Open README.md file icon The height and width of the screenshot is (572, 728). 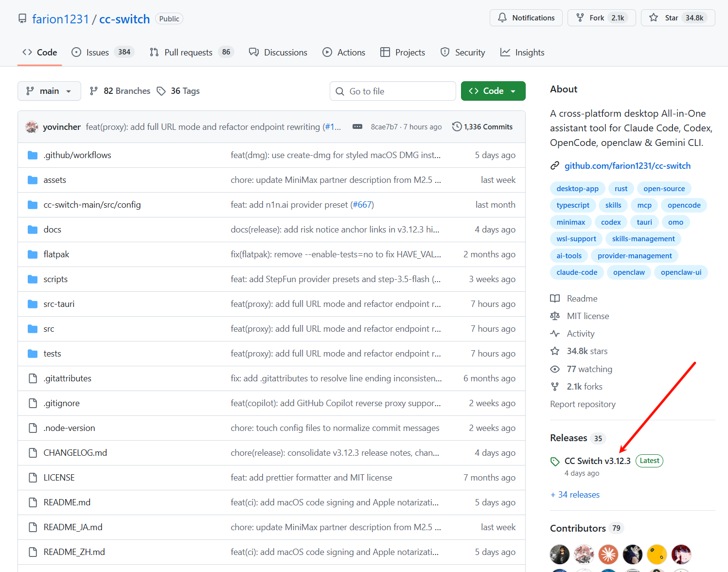(x=33, y=502)
